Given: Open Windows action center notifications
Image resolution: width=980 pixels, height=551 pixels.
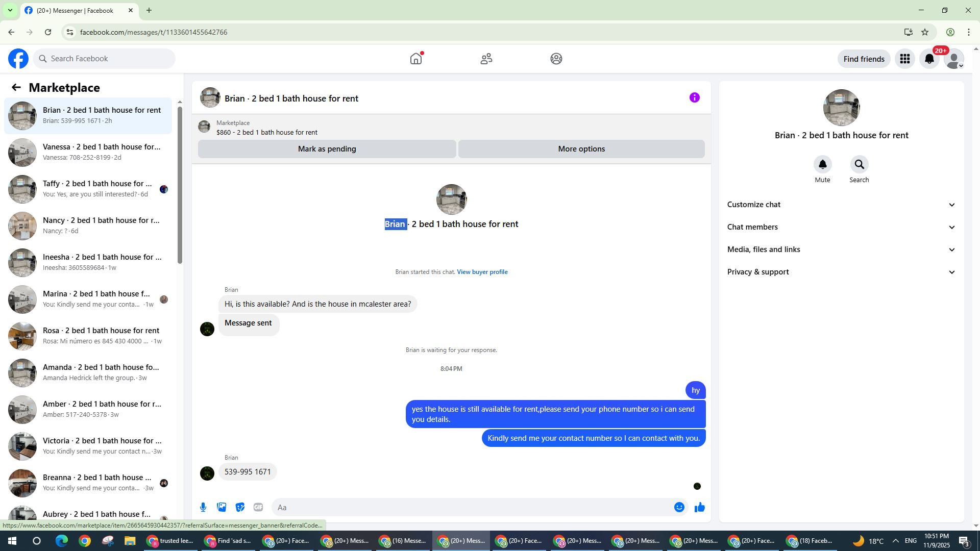Looking at the screenshot, I should pos(964,541).
